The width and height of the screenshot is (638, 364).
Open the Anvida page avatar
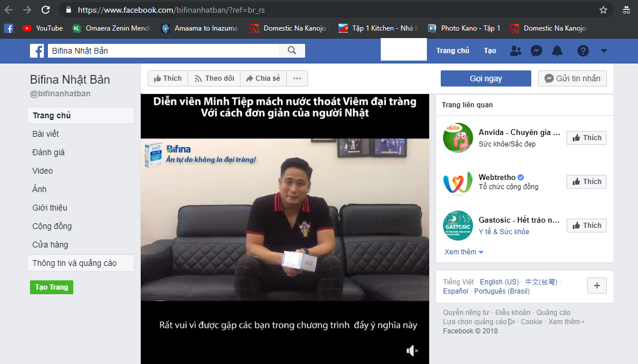coord(458,138)
